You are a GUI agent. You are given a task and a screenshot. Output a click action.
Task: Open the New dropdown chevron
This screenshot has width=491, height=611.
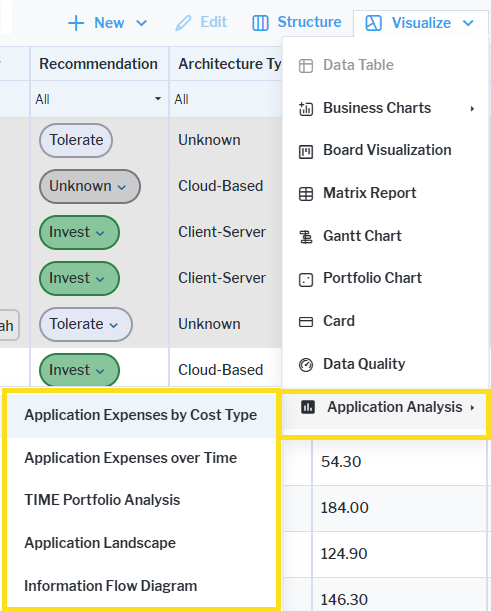tap(141, 23)
